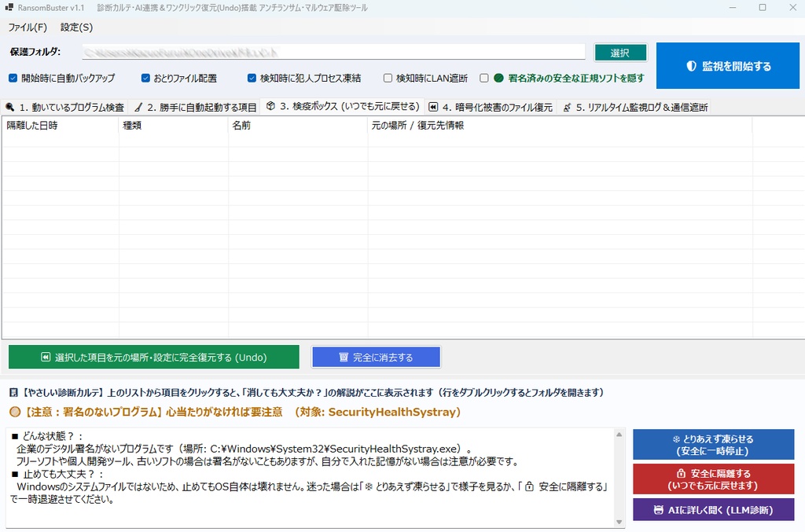
Task: Click 元の場所 / 復元先情報 column header
Action: 560,125
